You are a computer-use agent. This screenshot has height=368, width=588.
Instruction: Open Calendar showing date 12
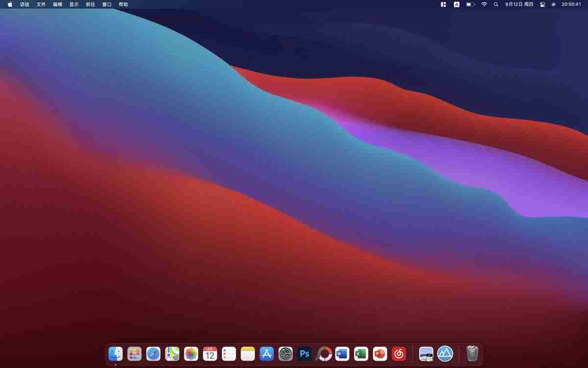coord(210,353)
